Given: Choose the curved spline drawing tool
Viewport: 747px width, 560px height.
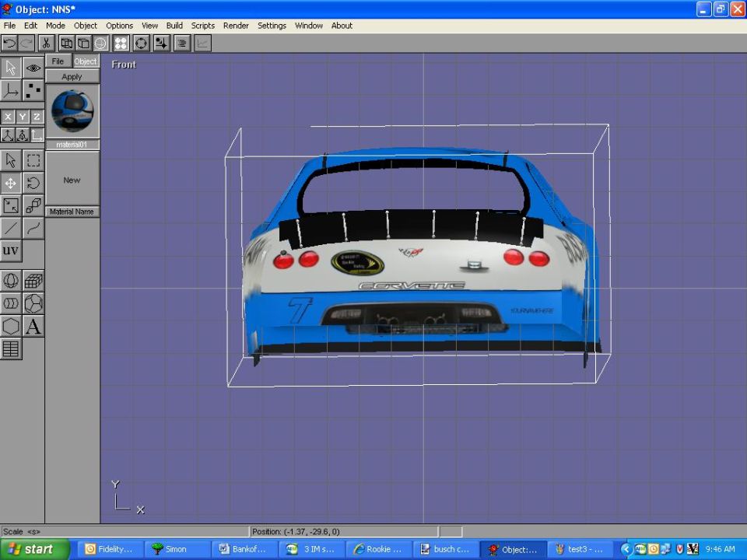Looking at the screenshot, I should [33, 228].
